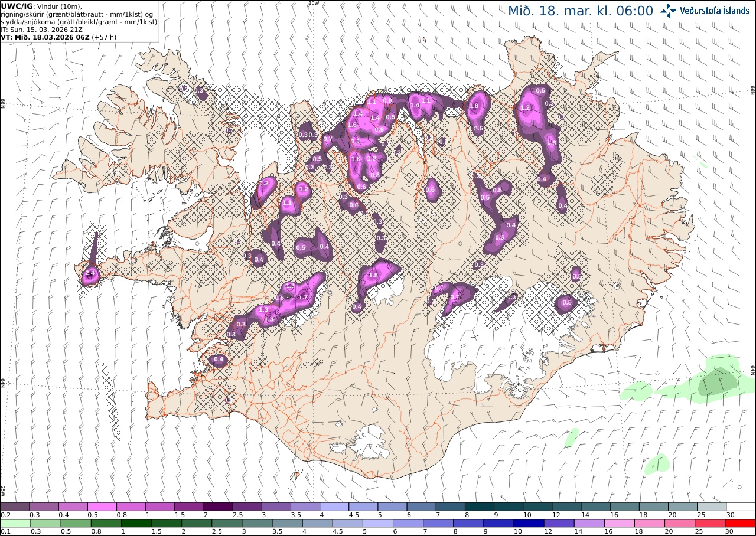The height and width of the screenshot is (536, 756).
Task: Click the '25W' longitude label at left edge
Action: point(3,491)
